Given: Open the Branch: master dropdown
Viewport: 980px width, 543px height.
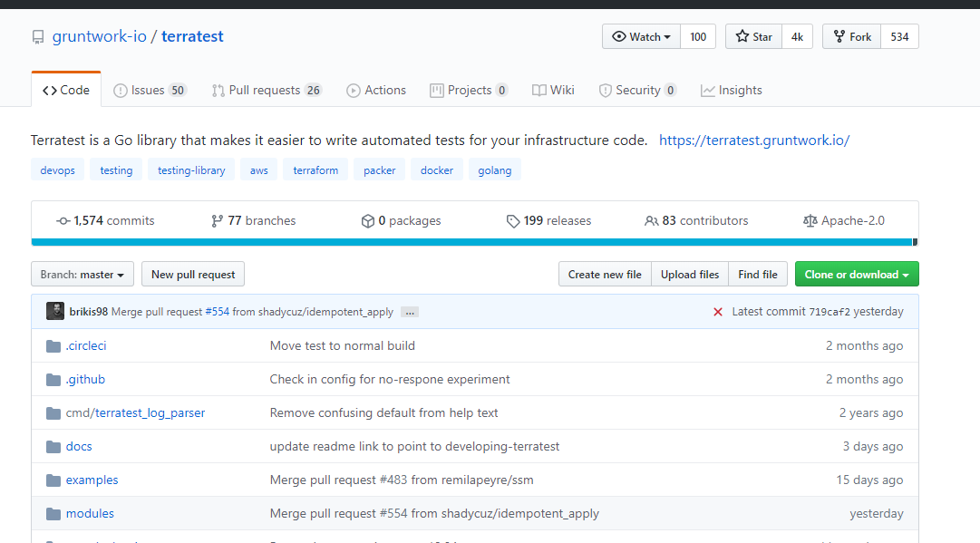Looking at the screenshot, I should [x=82, y=275].
